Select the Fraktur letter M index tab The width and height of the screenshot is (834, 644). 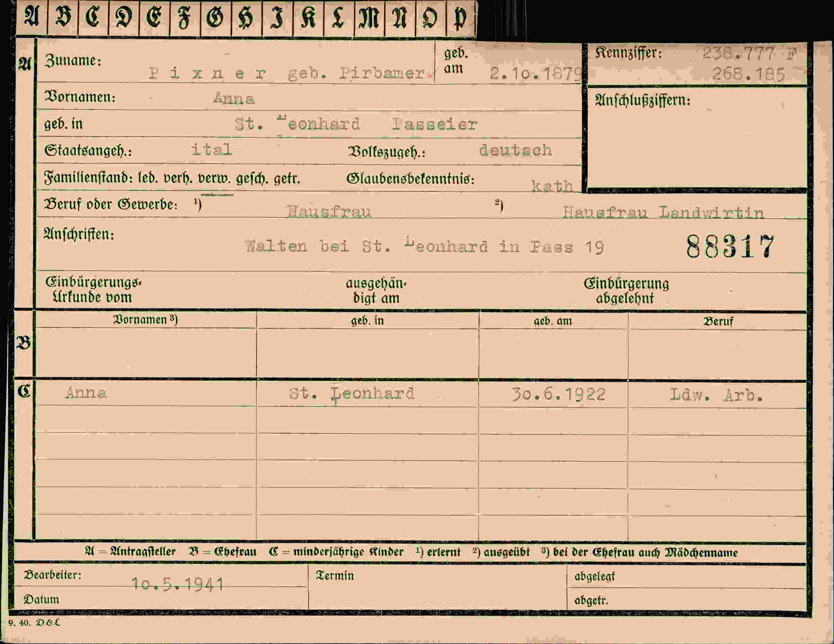pos(369,18)
